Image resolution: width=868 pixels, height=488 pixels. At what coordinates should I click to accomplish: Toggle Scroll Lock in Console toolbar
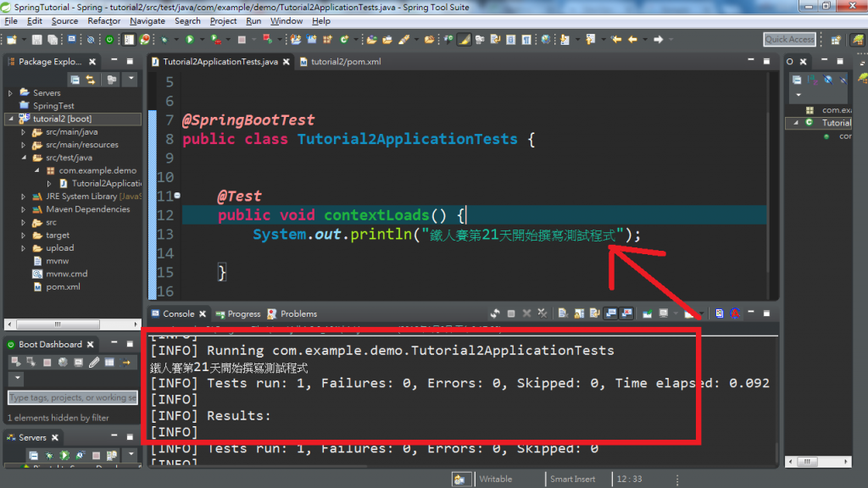[578, 313]
